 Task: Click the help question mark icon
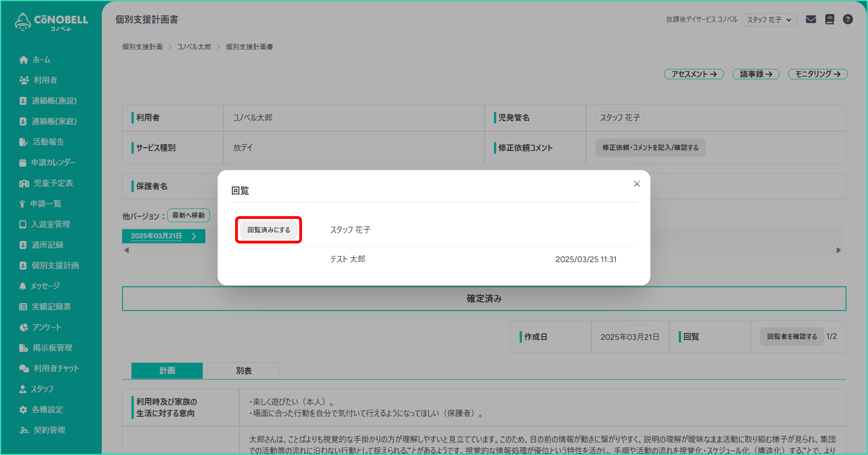click(x=848, y=19)
